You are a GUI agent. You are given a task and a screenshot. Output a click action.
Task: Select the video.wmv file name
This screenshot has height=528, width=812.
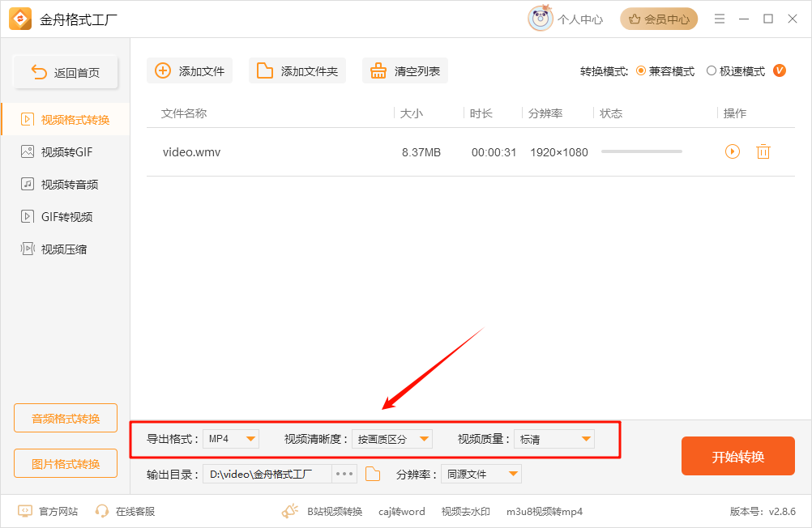(x=191, y=152)
